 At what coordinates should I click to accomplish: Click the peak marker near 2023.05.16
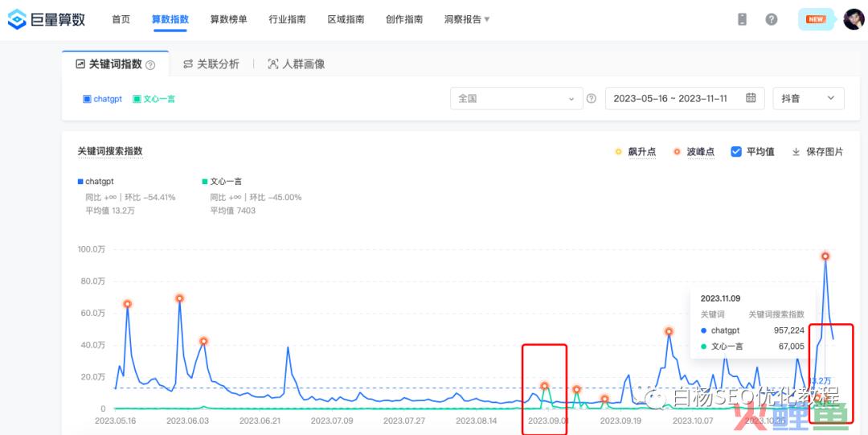point(127,304)
